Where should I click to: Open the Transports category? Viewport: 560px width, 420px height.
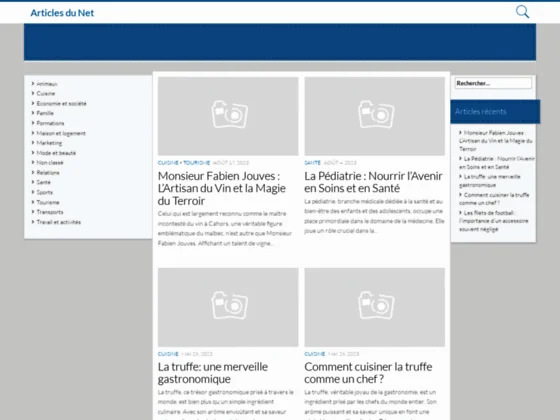click(x=50, y=212)
